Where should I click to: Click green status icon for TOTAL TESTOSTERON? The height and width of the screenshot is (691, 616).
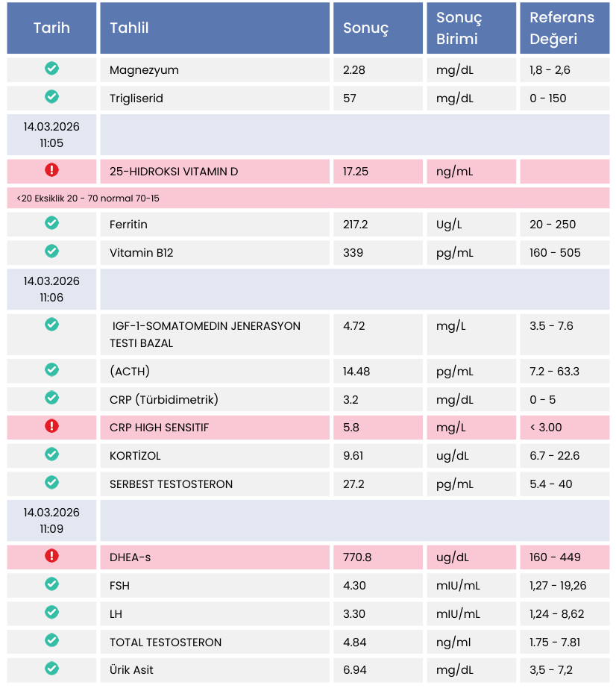pyautogui.click(x=51, y=640)
